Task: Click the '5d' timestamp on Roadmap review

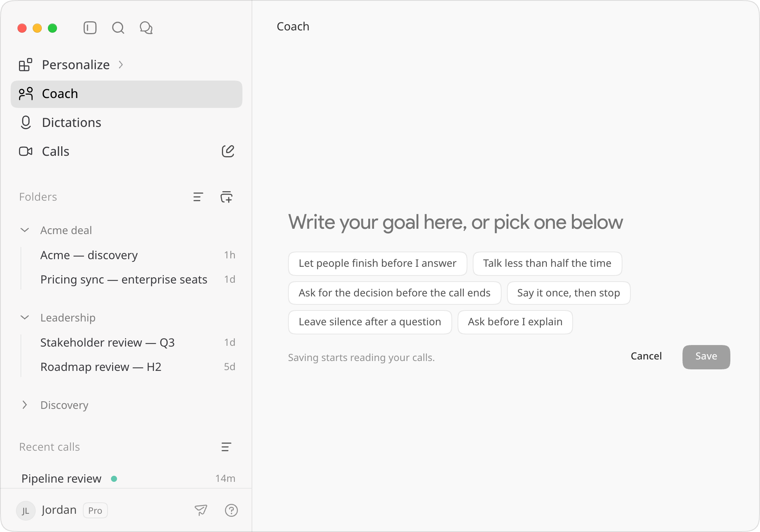Action: 230,367
